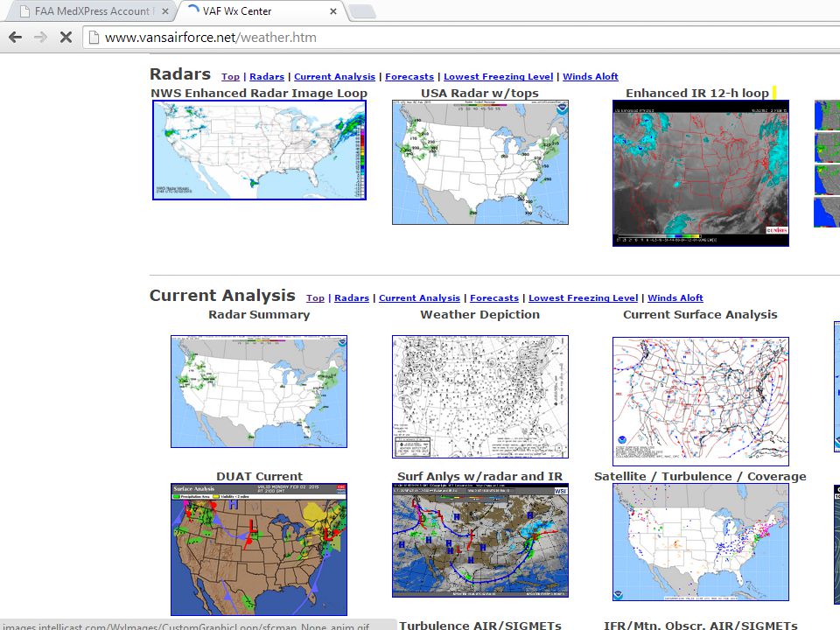The width and height of the screenshot is (840, 630).
Task: Close the VAF Wx Center tab
Action: pyautogui.click(x=333, y=11)
